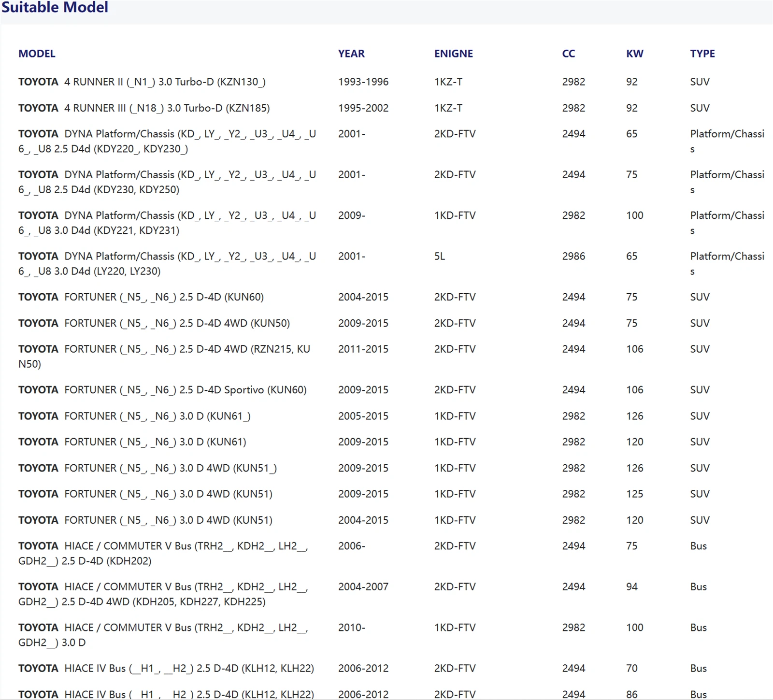This screenshot has width=773, height=700.
Task: Click the 4 RUNNER II KZN130 model row
Action: [x=142, y=82]
